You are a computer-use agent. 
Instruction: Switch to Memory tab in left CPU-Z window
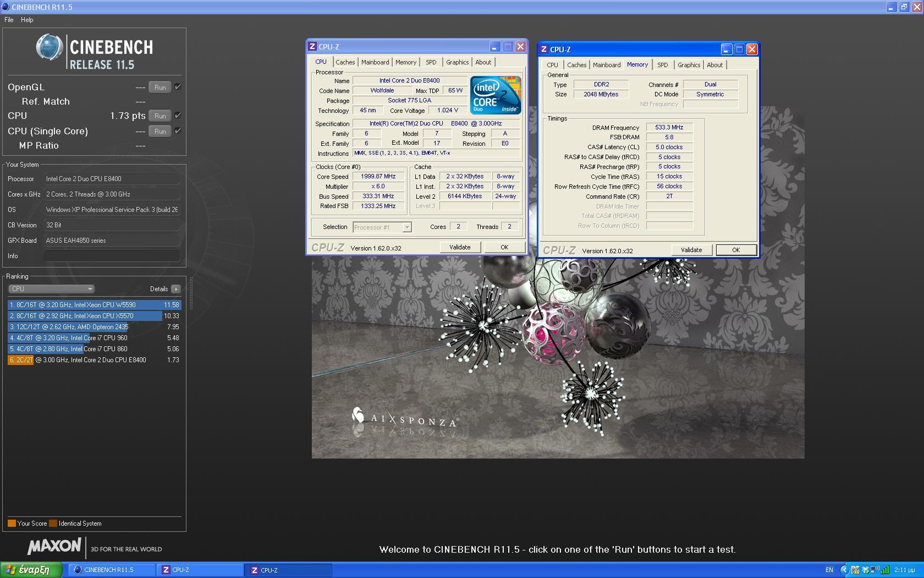pyautogui.click(x=406, y=62)
